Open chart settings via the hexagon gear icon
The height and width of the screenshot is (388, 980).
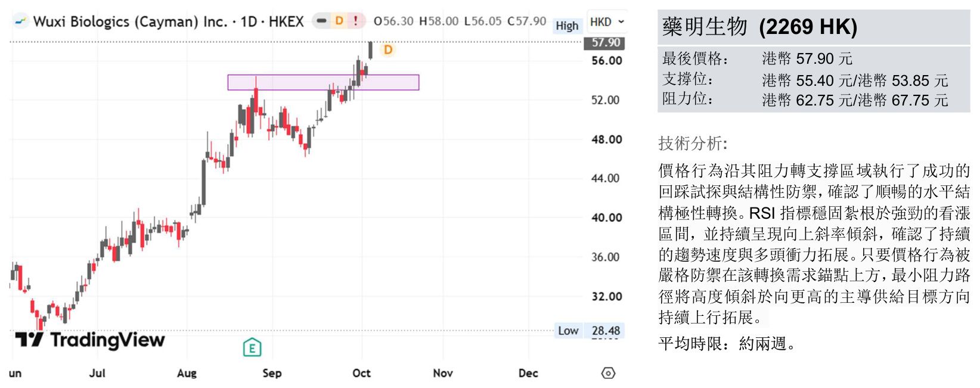608,373
